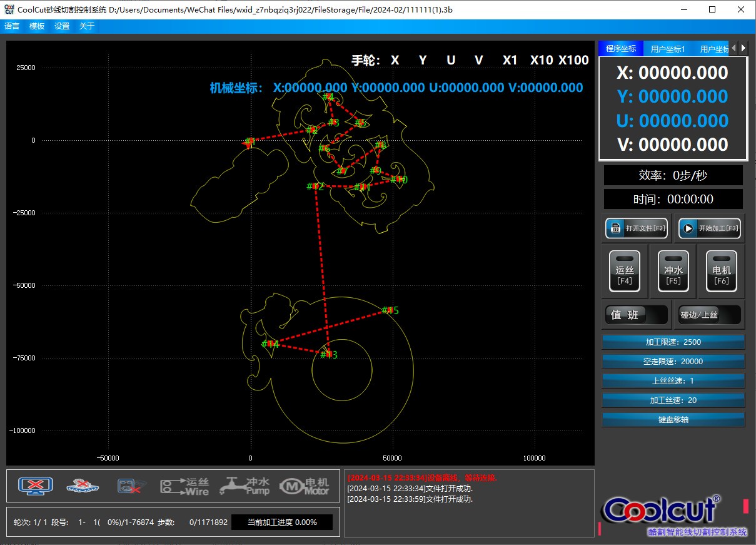756x545 pixels.
Task: Start machining with 开始加工 [F3]
Action: (x=710, y=228)
